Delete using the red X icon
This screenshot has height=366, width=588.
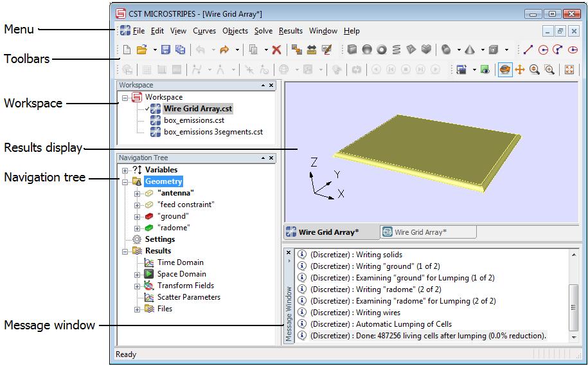[x=277, y=50]
